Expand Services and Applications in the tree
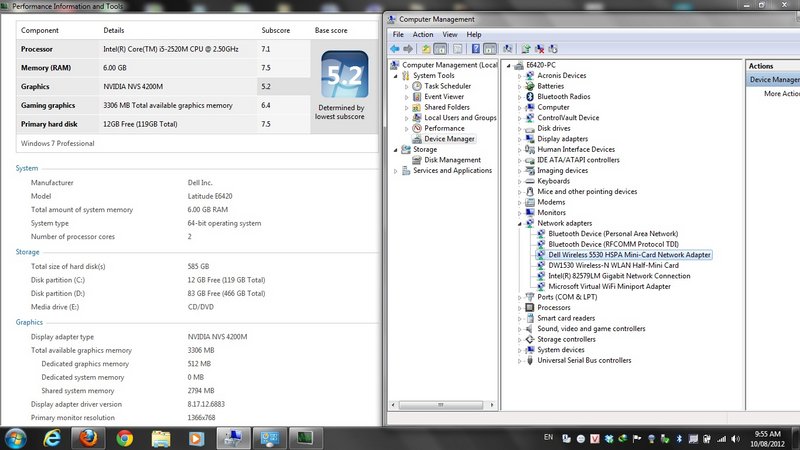800x450 pixels. pyautogui.click(x=396, y=171)
